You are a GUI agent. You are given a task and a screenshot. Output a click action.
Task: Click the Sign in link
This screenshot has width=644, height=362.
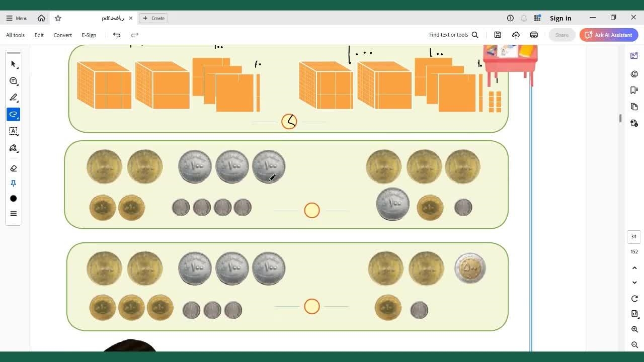(560, 18)
